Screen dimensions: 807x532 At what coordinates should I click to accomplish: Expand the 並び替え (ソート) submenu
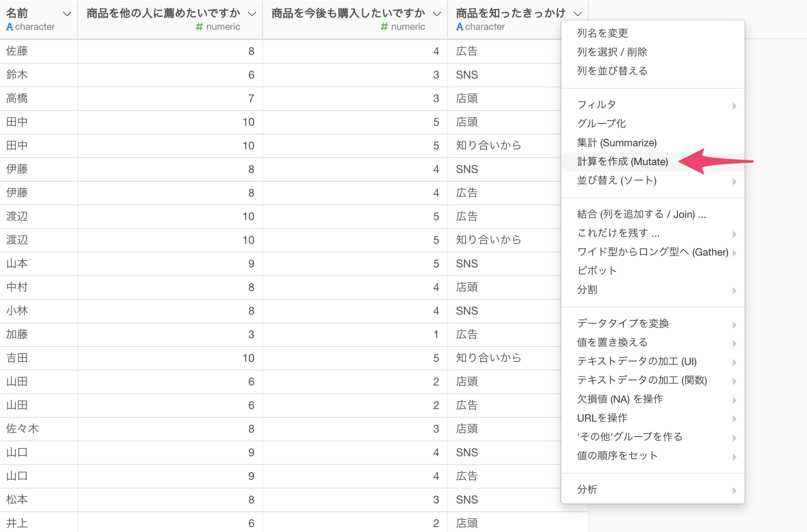(x=653, y=181)
